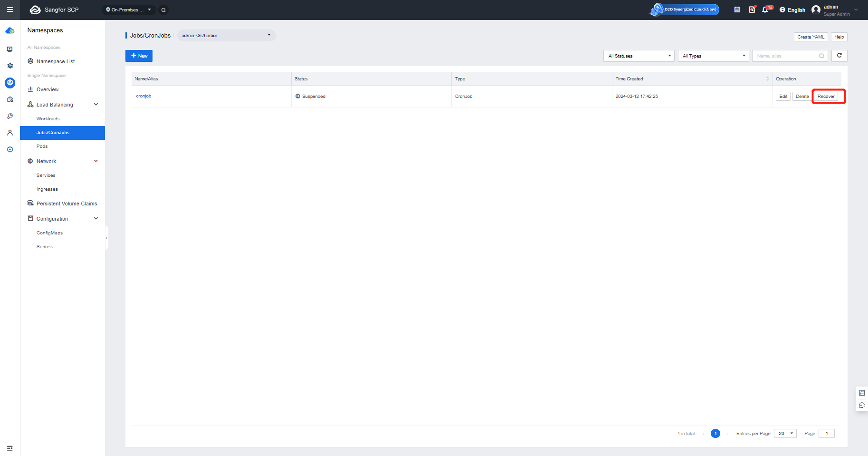Viewport: 868px width, 456px height.
Task: Open the cronjob name link
Action: [143, 96]
